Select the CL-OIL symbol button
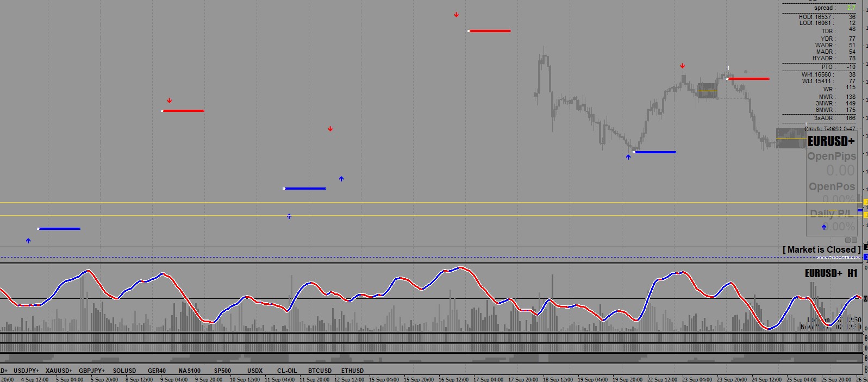 (287, 371)
